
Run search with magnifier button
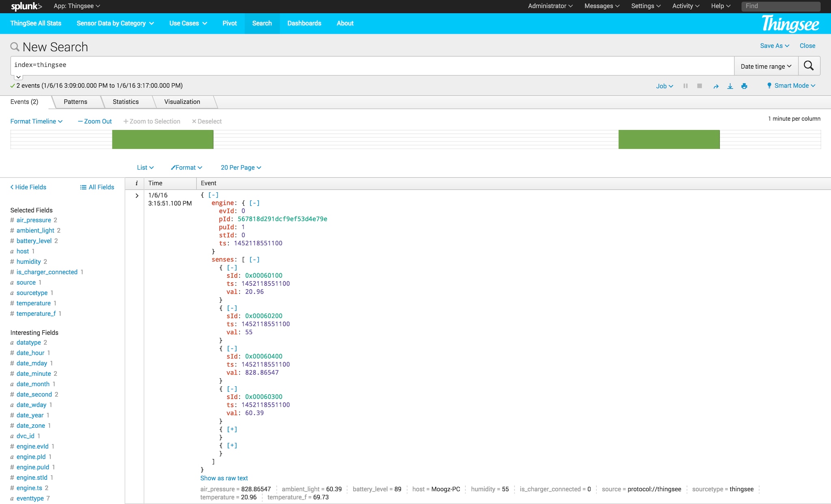click(x=809, y=66)
